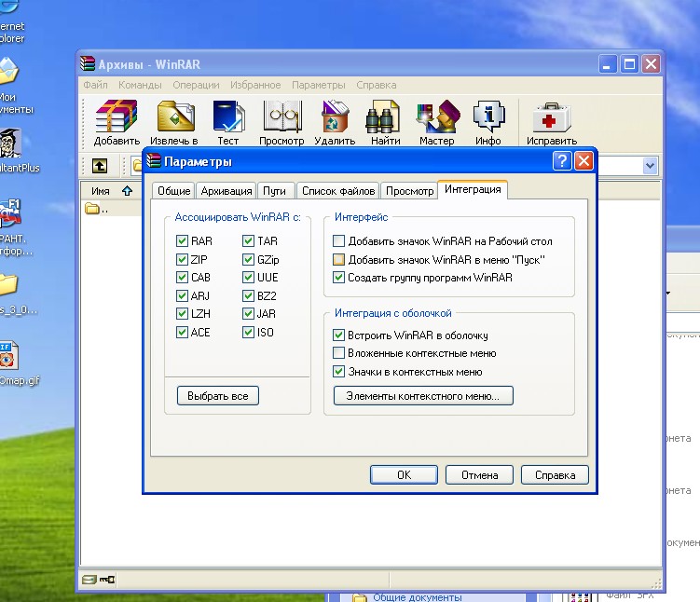The height and width of the screenshot is (602, 700).
Task: Click the key password icon in status bar
Action: (107, 580)
